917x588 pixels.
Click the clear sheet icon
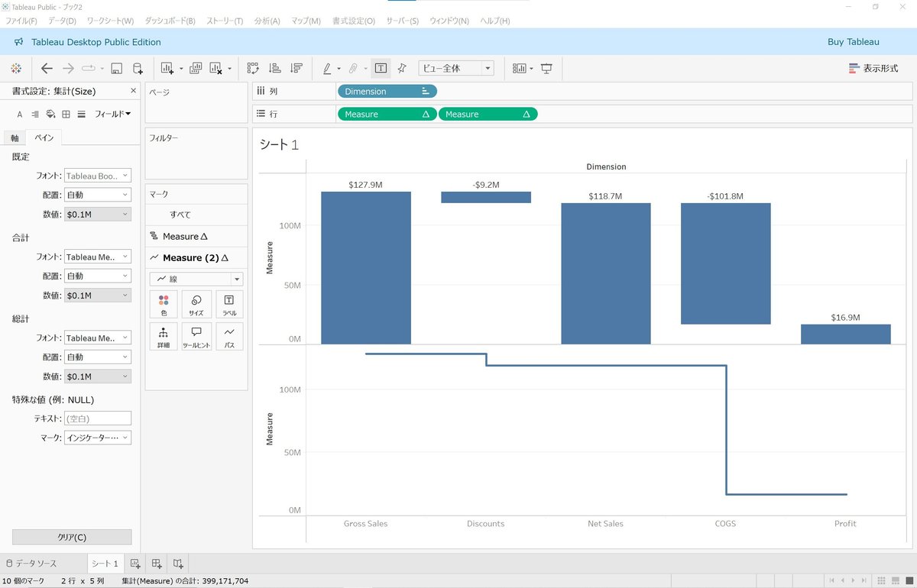(216, 68)
